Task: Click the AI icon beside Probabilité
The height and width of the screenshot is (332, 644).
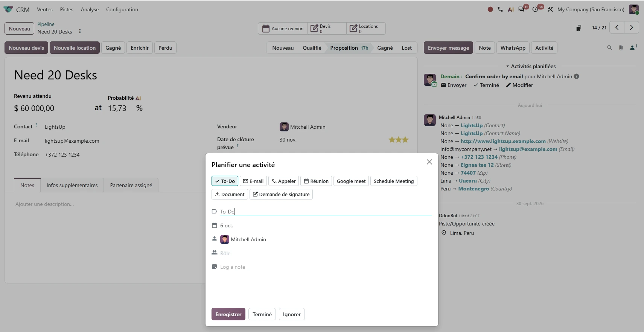Action: [138, 98]
